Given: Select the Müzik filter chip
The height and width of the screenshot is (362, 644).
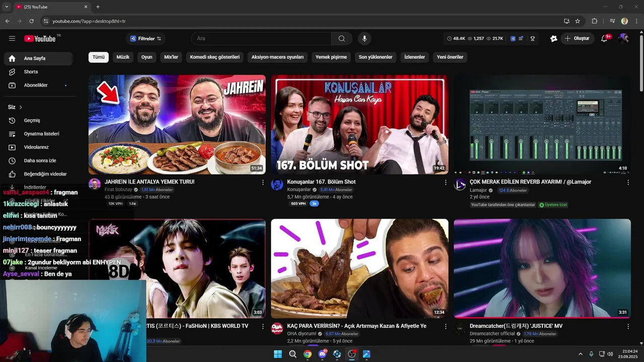Looking at the screenshot, I should [x=123, y=57].
